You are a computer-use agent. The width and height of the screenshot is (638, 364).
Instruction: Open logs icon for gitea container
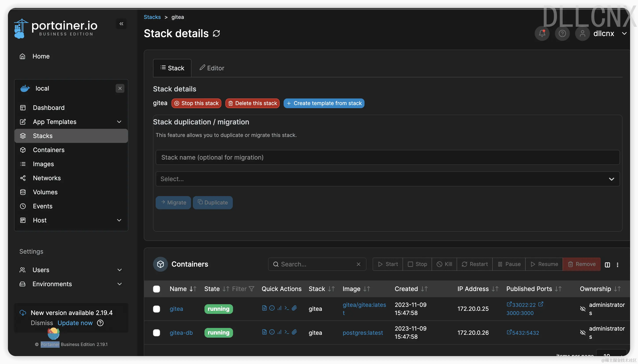click(264, 308)
